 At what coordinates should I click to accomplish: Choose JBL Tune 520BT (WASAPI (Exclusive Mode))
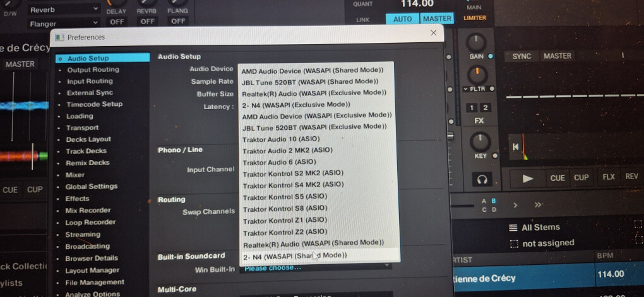coord(314,127)
